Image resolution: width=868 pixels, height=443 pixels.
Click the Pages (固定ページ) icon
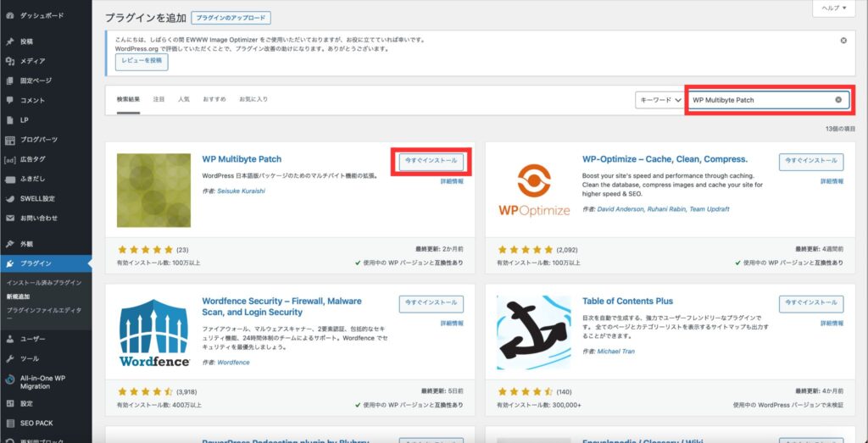click(x=9, y=80)
